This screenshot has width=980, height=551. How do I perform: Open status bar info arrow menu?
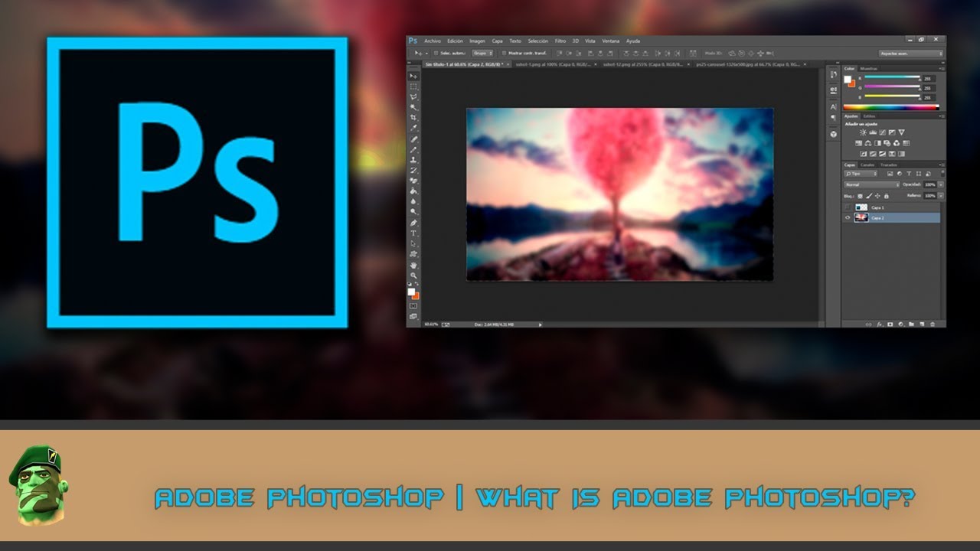pyautogui.click(x=541, y=324)
